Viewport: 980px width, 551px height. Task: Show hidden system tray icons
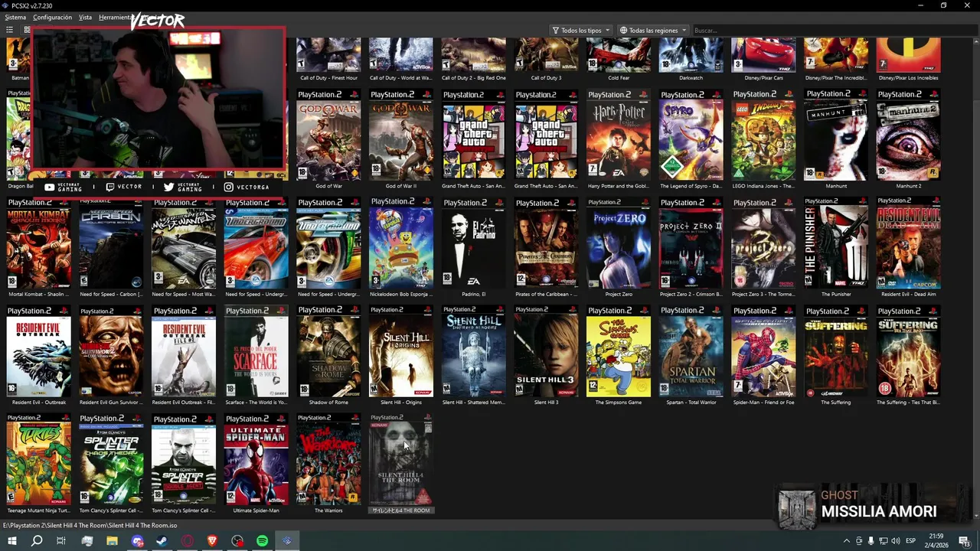pos(846,541)
